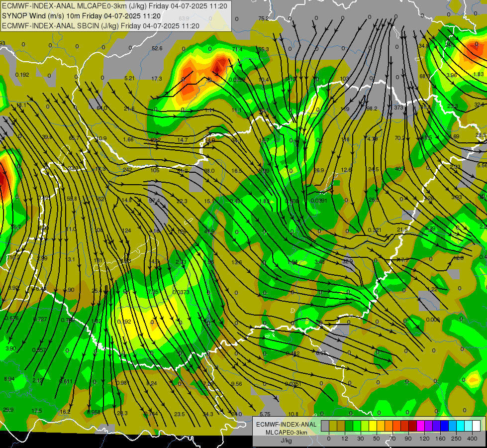487x448 pixels.
Task: Click the map value 124
Action: tap(127, 230)
